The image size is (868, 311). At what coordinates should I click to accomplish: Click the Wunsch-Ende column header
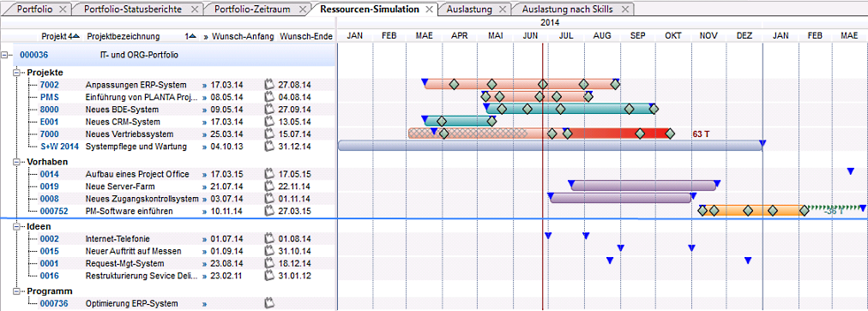click(x=306, y=37)
